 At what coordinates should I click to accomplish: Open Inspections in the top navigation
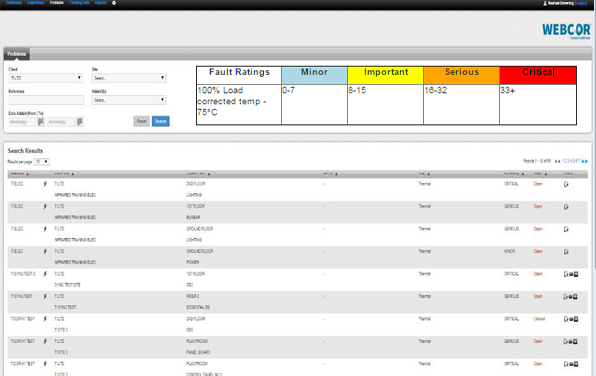pyautogui.click(x=36, y=3)
